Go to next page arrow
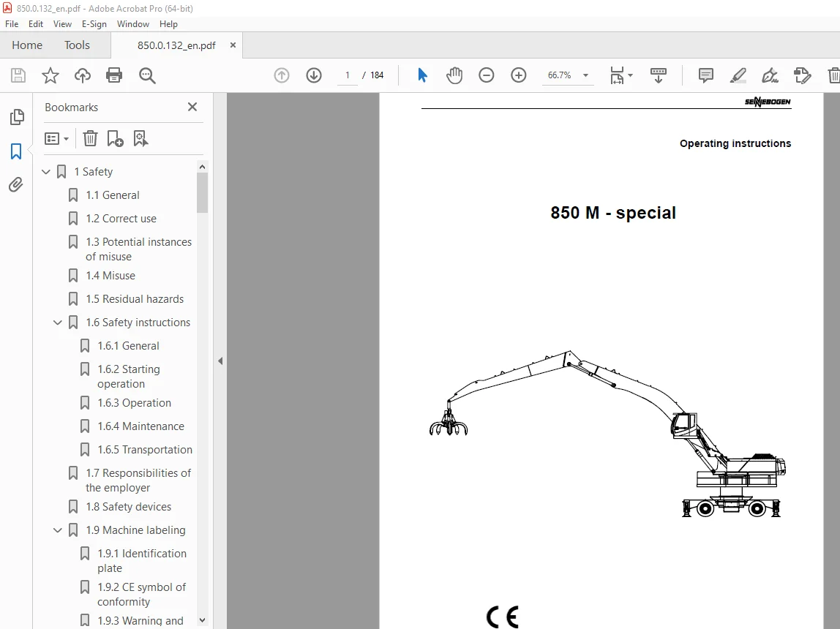 click(x=314, y=75)
